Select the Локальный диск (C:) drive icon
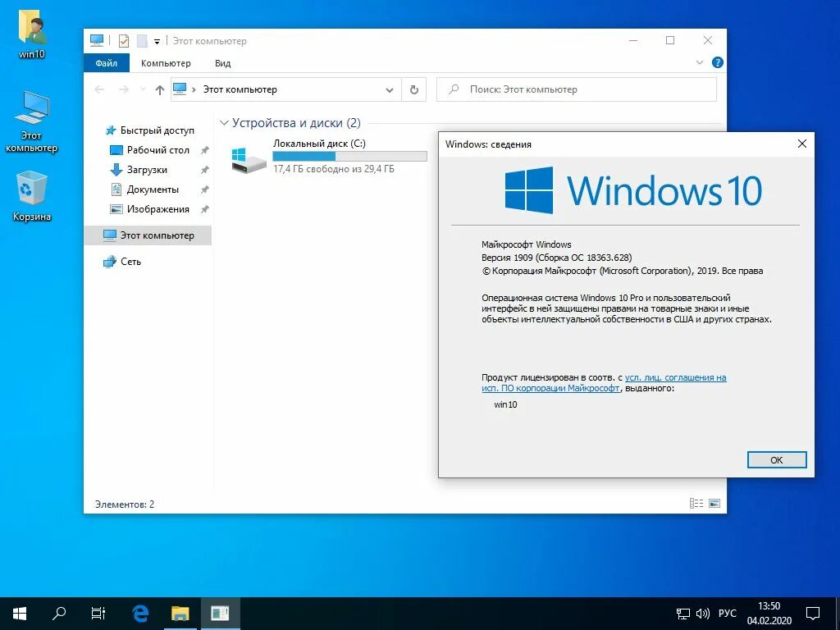Viewport: 840px width, 630px height. pos(249,159)
